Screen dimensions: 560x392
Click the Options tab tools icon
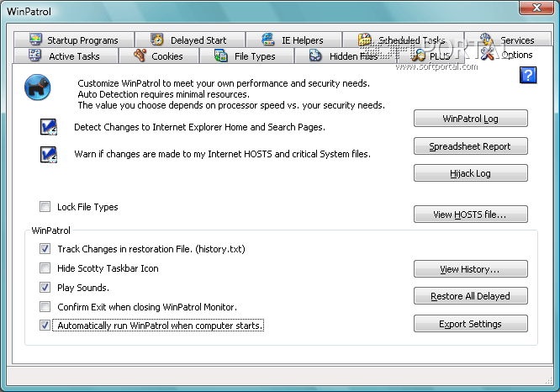pyautogui.click(x=487, y=54)
